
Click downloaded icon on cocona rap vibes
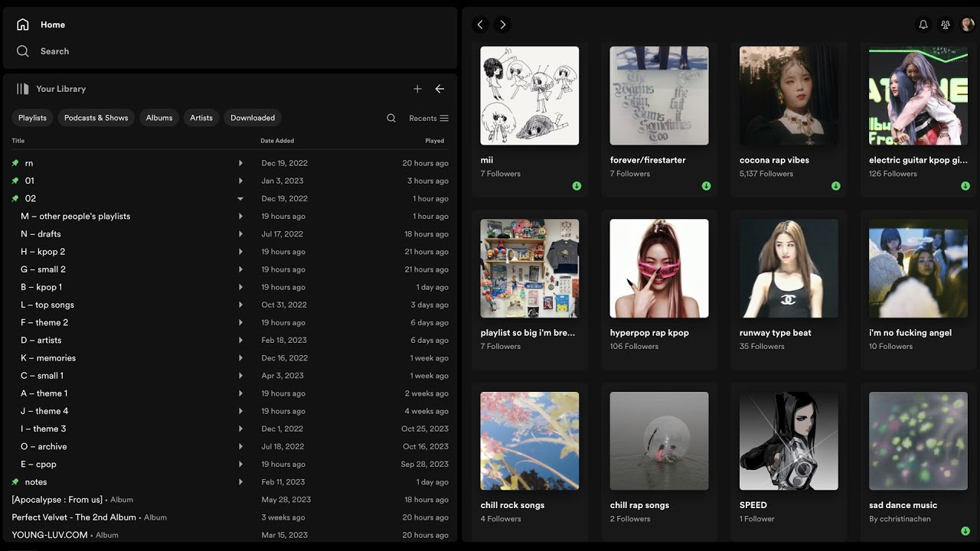pos(836,186)
